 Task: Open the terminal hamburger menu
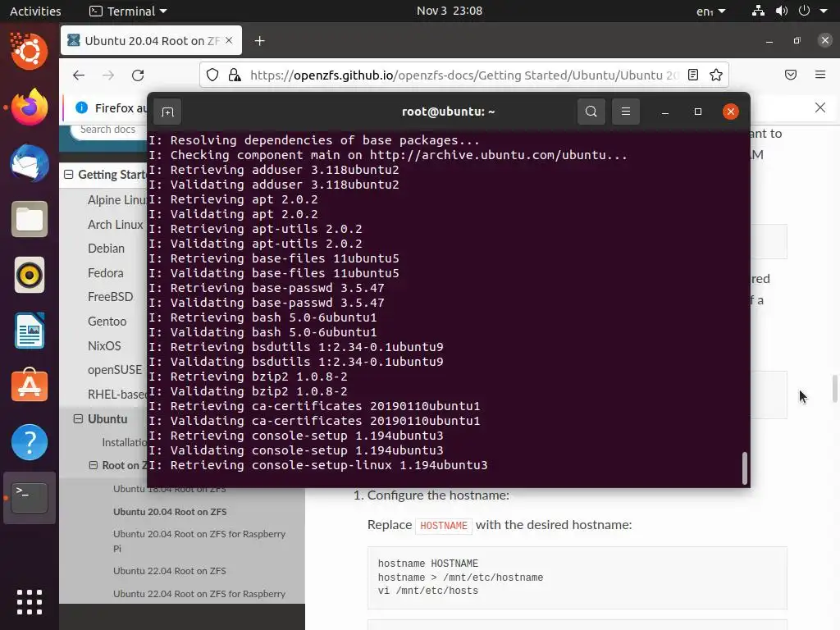coord(626,112)
